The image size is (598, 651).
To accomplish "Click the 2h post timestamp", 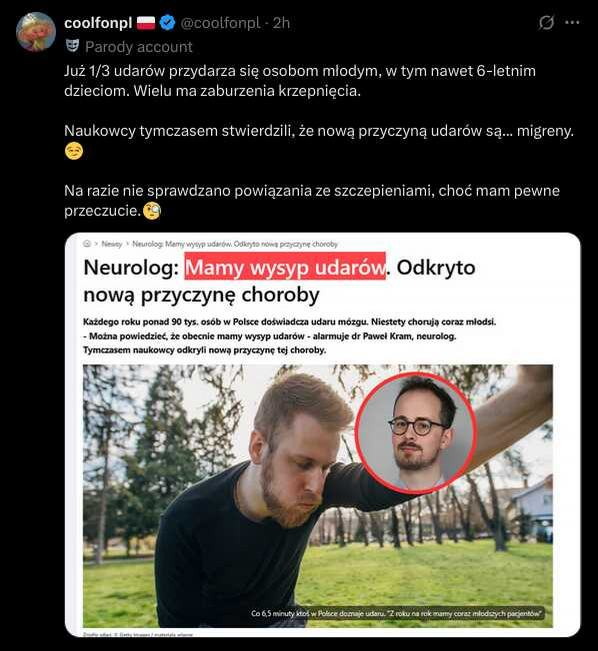I will coord(281,23).
